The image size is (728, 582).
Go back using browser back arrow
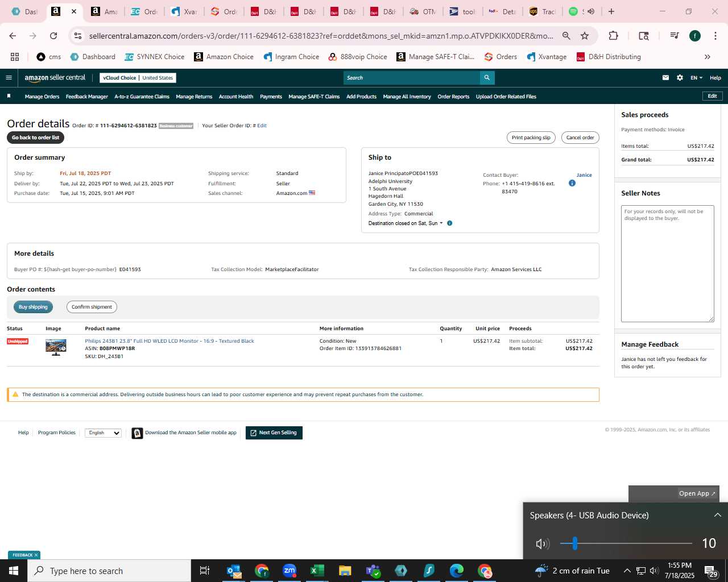[13, 36]
